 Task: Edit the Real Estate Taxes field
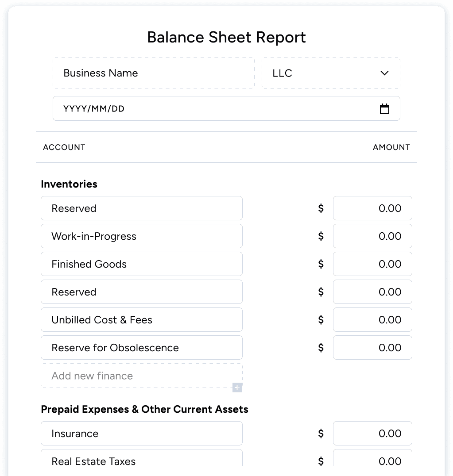point(141,461)
